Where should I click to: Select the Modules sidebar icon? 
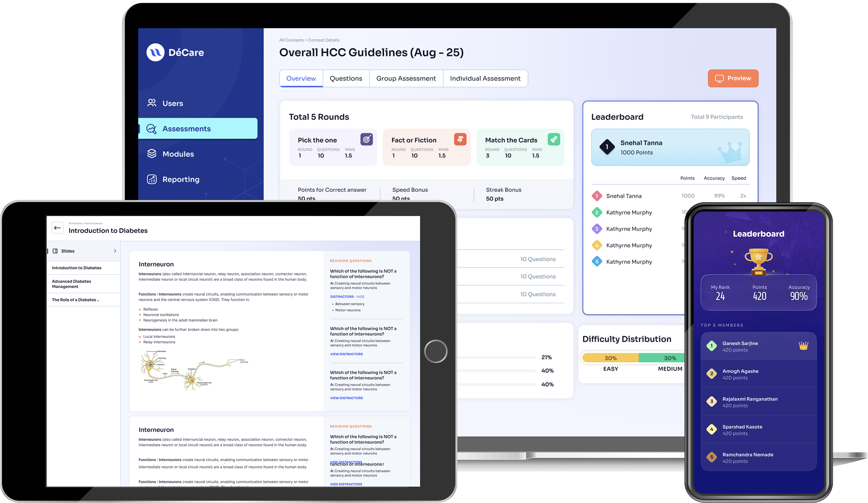[x=152, y=154]
